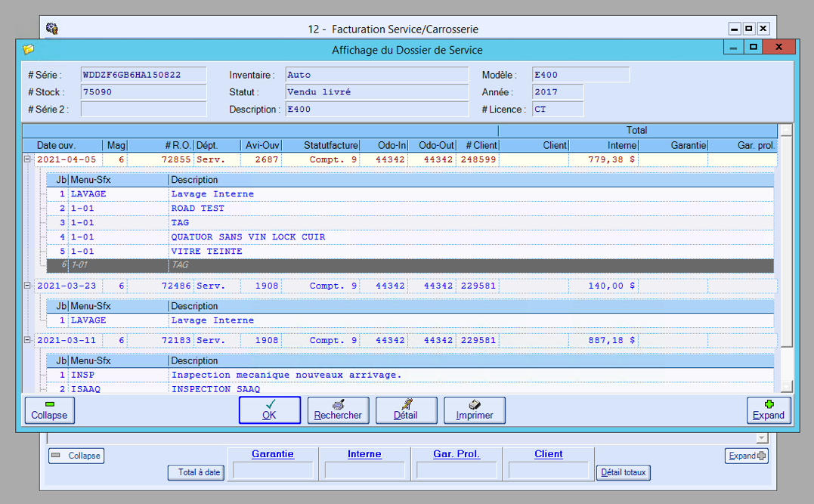This screenshot has width=814, height=504.
Task: Click the Total à date button
Action: point(196,472)
